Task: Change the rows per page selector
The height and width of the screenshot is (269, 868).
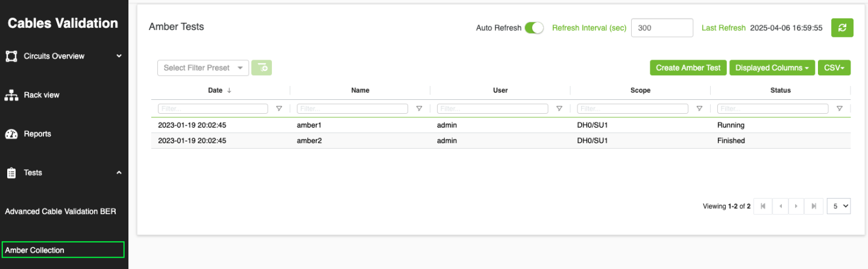Action: (x=838, y=206)
